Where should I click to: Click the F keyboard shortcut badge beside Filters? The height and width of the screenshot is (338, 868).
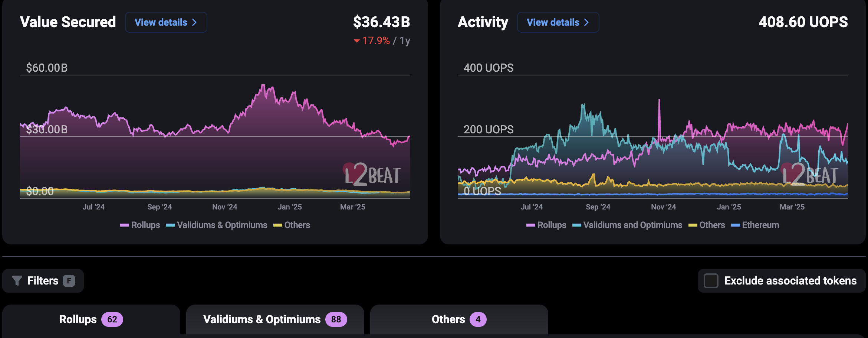pos(69,281)
